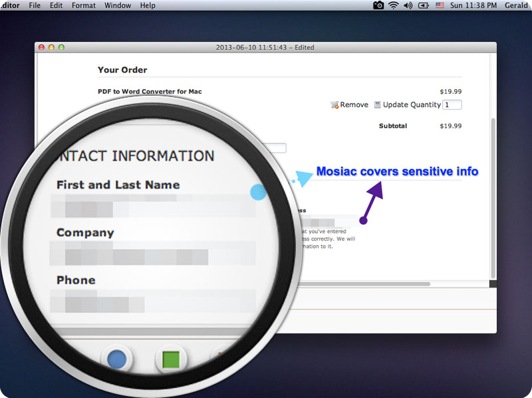Click the Your Order heading
Image resolution: width=532 pixels, height=398 pixels.
coord(122,70)
